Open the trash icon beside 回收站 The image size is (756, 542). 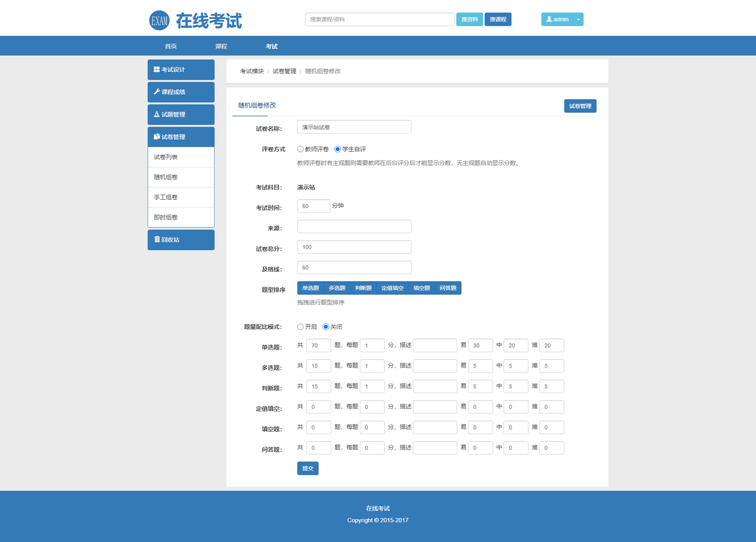[x=156, y=239]
